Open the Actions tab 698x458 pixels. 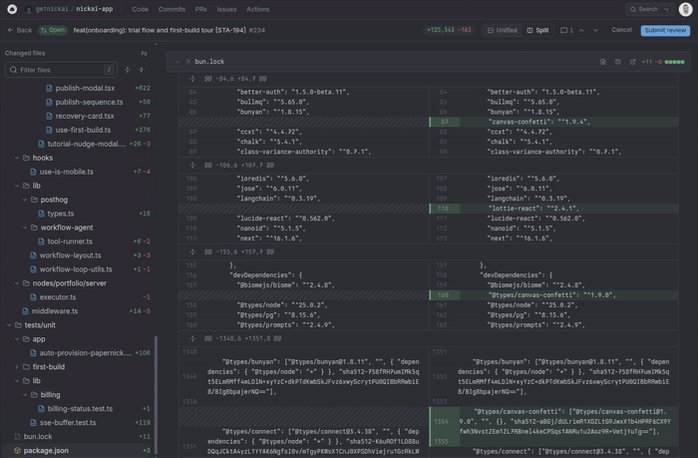coord(258,9)
